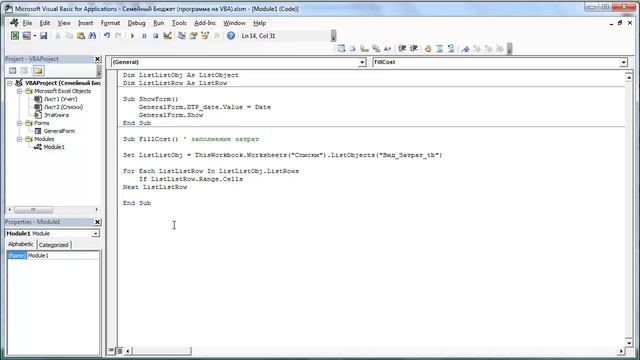Click the Redo arrow icon
This screenshot has width=640, height=360.
point(118,36)
